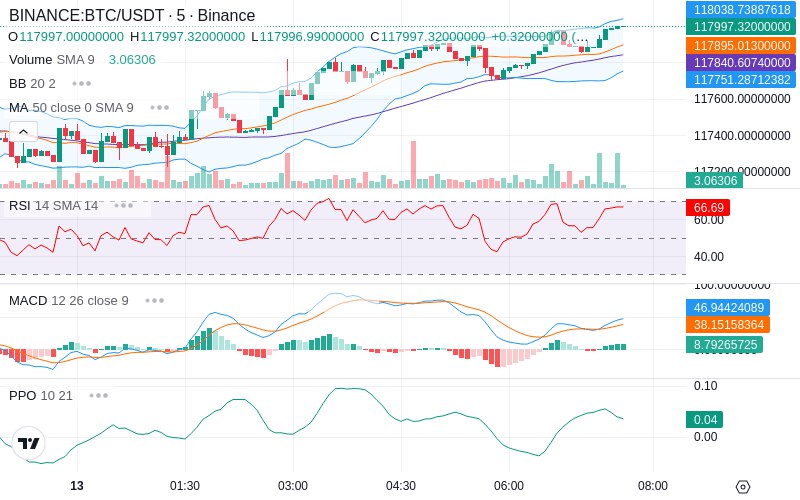Viewport: 800px width, 500px height.
Task: Select the Volume SMA 9 indicator label
Action: pos(52,60)
